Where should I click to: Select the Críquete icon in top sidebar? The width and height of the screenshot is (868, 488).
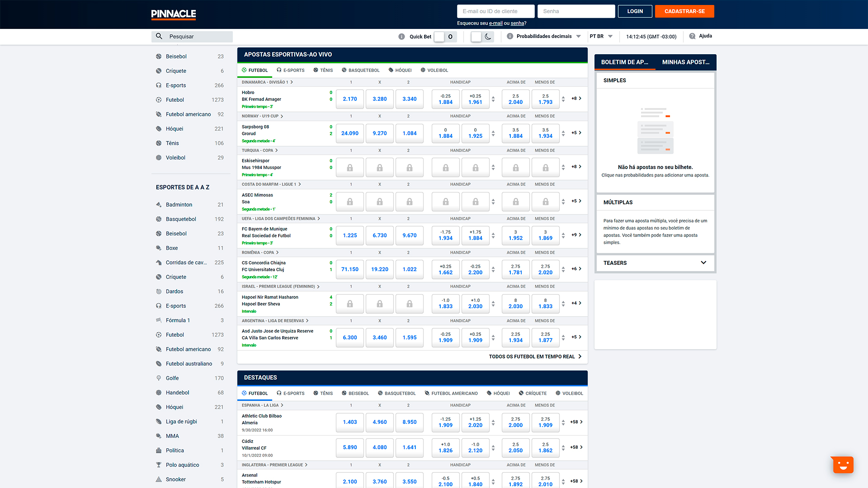159,71
